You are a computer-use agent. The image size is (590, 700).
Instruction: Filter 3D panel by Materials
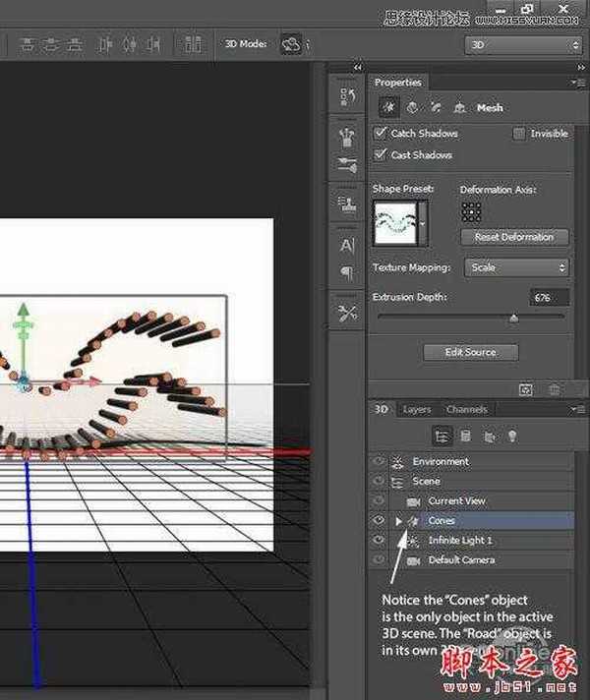coord(489,436)
